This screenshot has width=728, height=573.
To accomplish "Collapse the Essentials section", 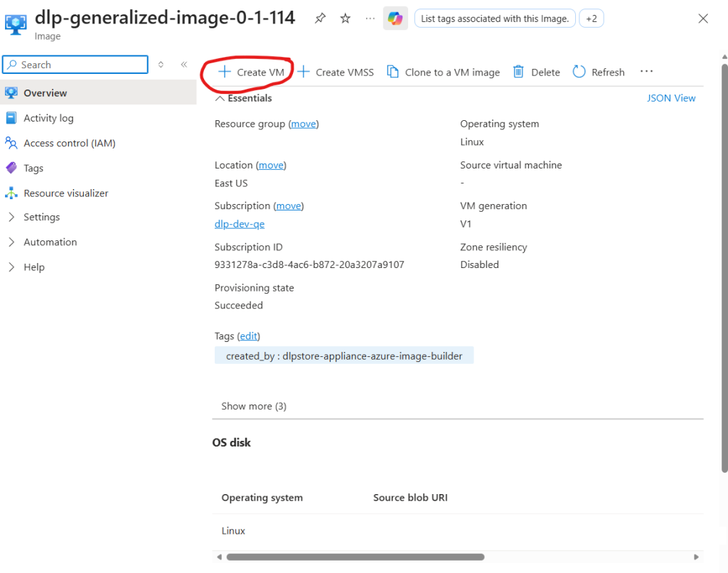I will (244, 98).
